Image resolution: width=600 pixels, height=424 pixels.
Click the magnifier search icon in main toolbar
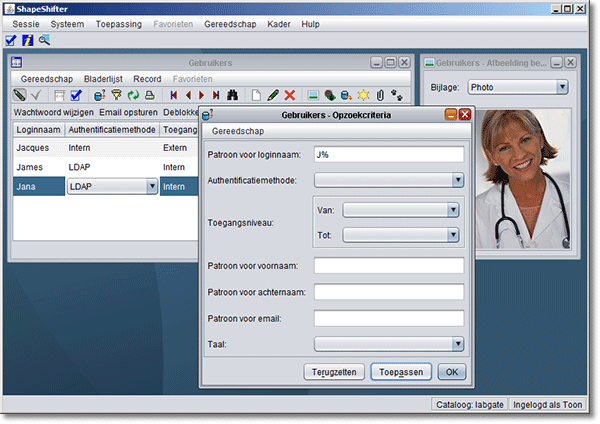pyautogui.click(x=44, y=40)
